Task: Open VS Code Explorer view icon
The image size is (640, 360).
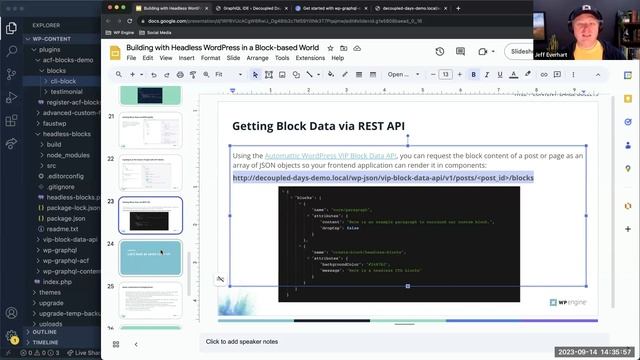Action: (x=11, y=28)
